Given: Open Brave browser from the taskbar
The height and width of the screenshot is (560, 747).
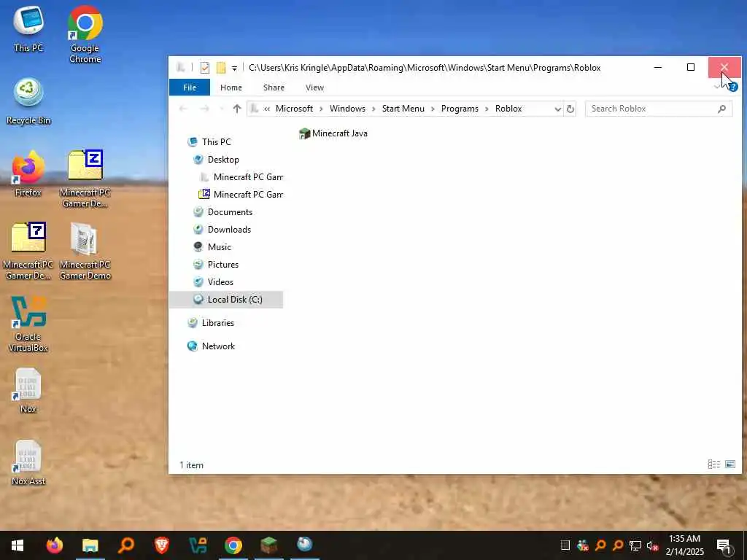Looking at the screenshot, I should (161, 545).
